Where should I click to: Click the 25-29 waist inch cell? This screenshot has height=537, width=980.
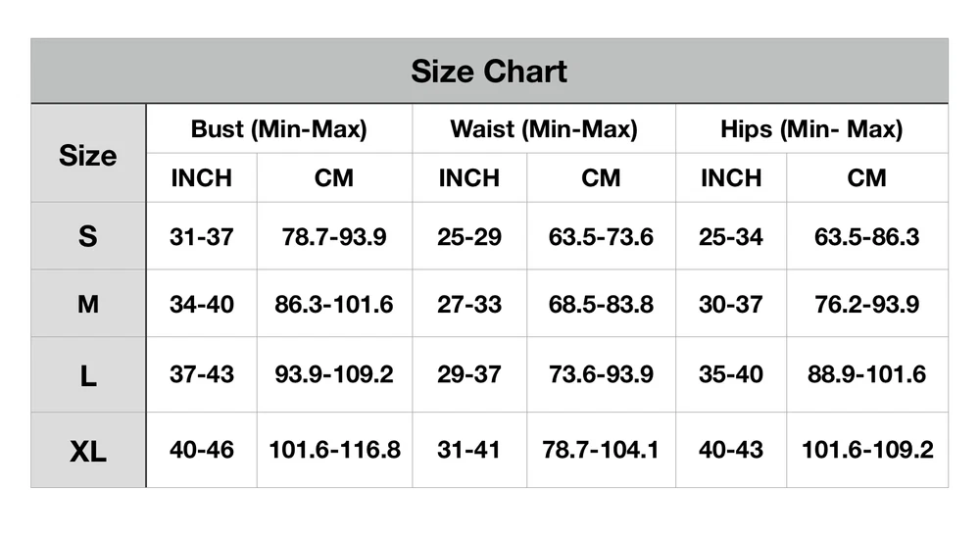[469, 236]
